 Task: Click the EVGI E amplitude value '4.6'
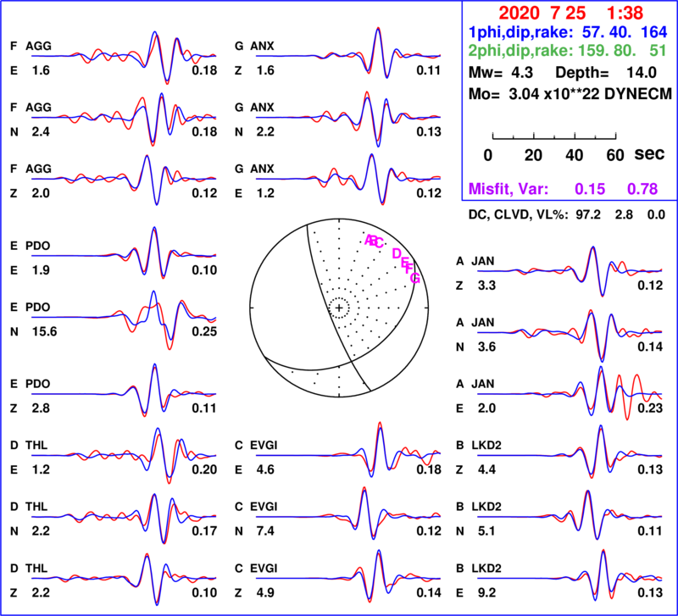(265, 469)
